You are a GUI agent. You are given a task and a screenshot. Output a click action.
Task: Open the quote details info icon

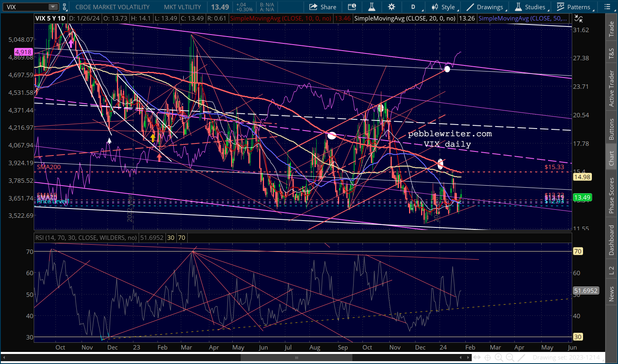pos(352,7)
